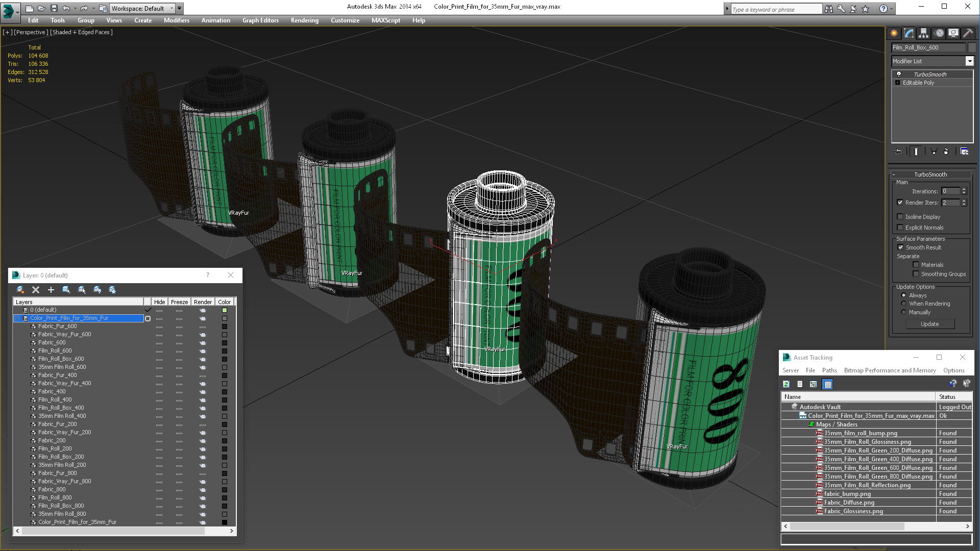Add selection to layer with plus icon
The image size is (980, 551).
click(51, 290)
